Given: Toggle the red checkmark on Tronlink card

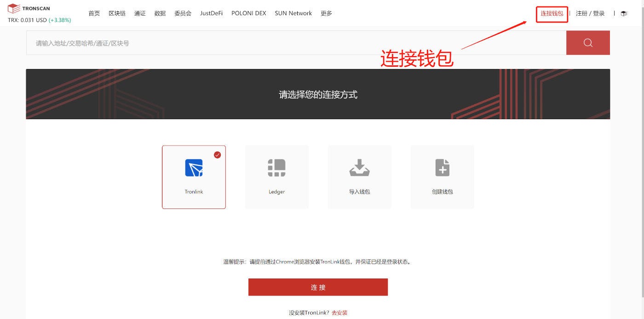Looking at the screenshot, I should [217, 155].
